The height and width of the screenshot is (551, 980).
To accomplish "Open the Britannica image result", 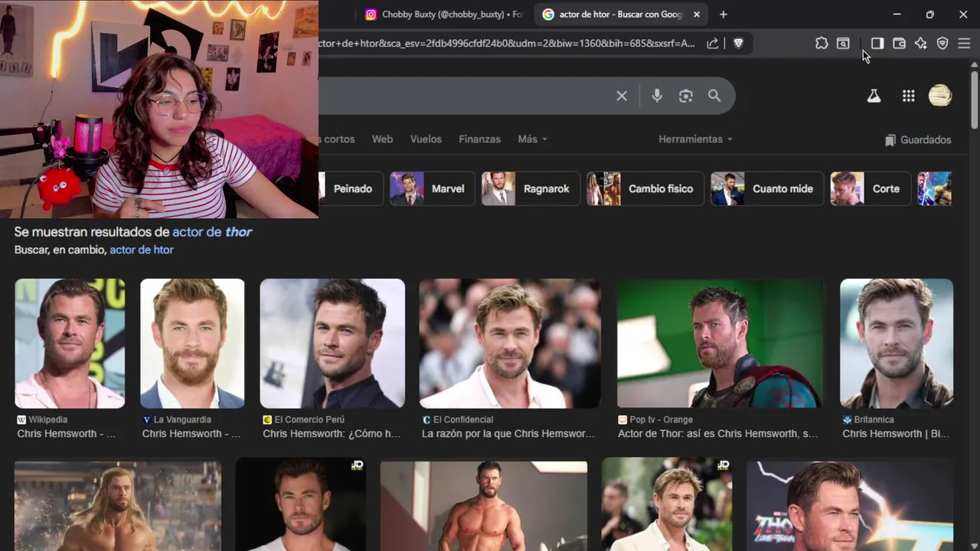I will coord(897,344).
